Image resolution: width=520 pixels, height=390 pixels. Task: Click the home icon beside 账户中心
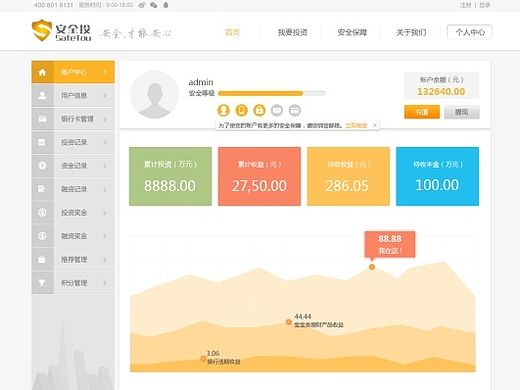tap(42, 72)
